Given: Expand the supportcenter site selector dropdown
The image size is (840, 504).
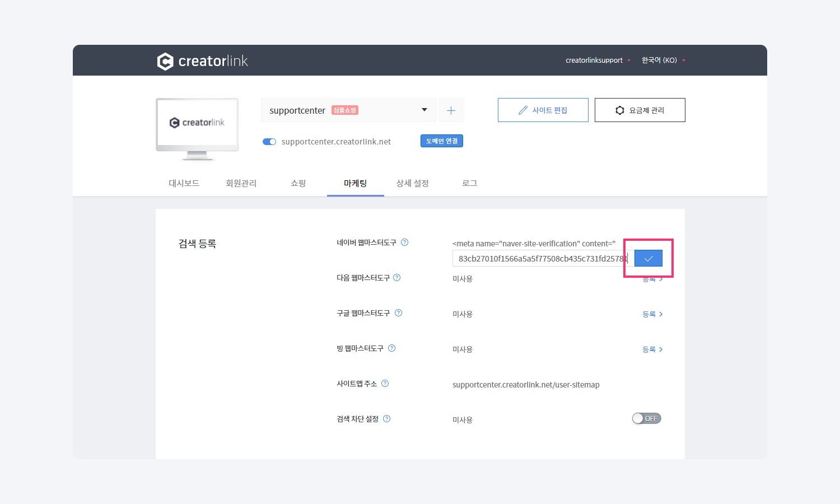Looking at the screenshot, I should 424,110.
